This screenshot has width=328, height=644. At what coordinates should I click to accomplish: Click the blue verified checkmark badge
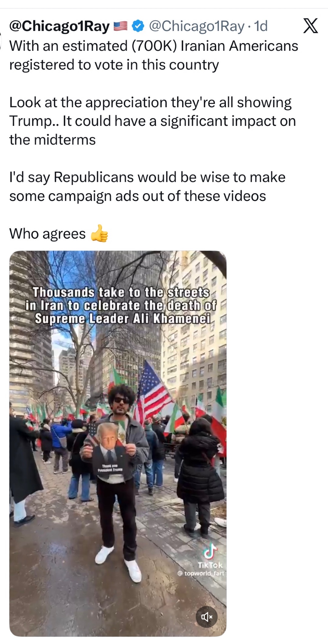(138, 26)
